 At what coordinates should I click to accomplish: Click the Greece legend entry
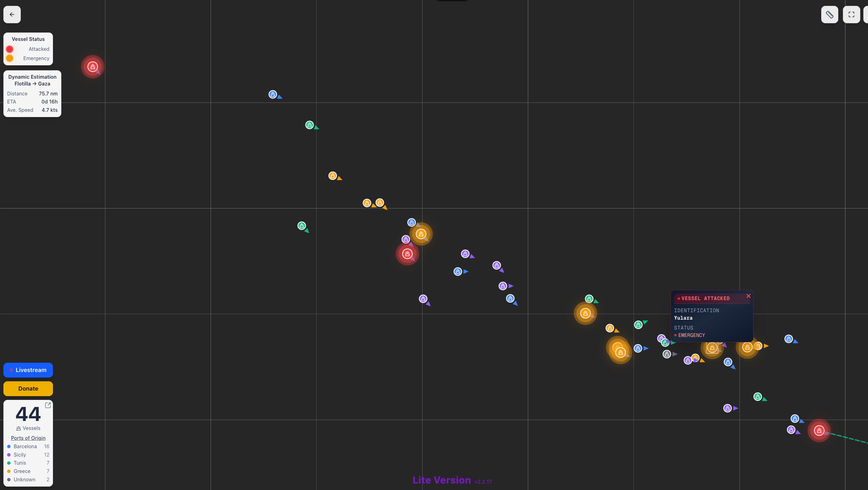(22, 471)
